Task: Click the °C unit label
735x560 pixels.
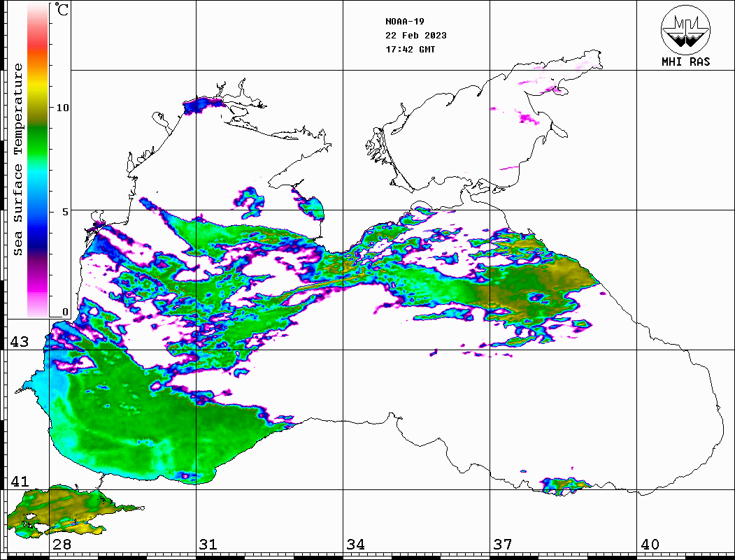Action: pyautogui.click(x=62, y=9)
